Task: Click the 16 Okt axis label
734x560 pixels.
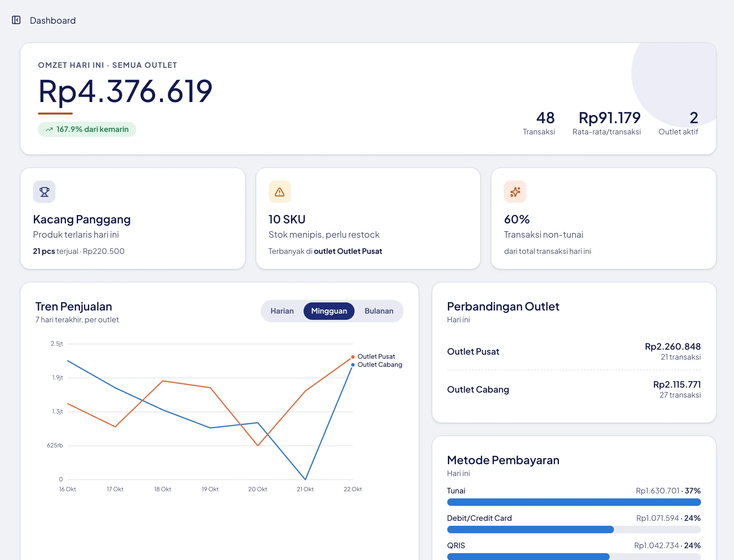Action: tap(67, 489)
